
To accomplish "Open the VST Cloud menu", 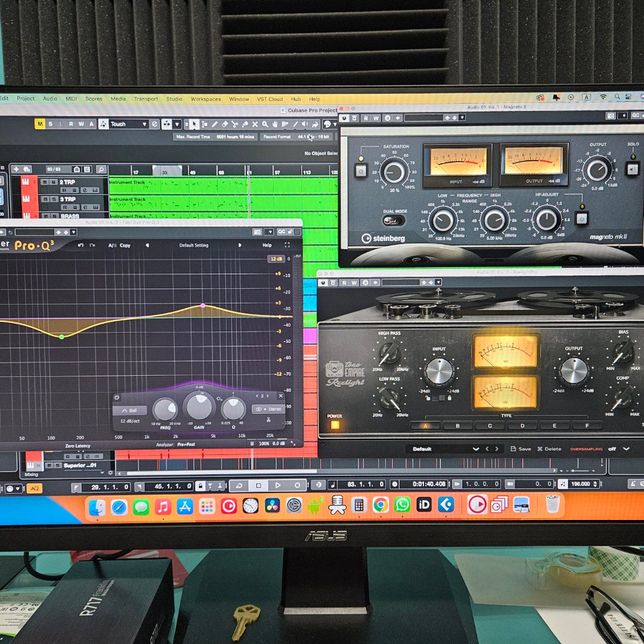I will [x=270, y=99].
